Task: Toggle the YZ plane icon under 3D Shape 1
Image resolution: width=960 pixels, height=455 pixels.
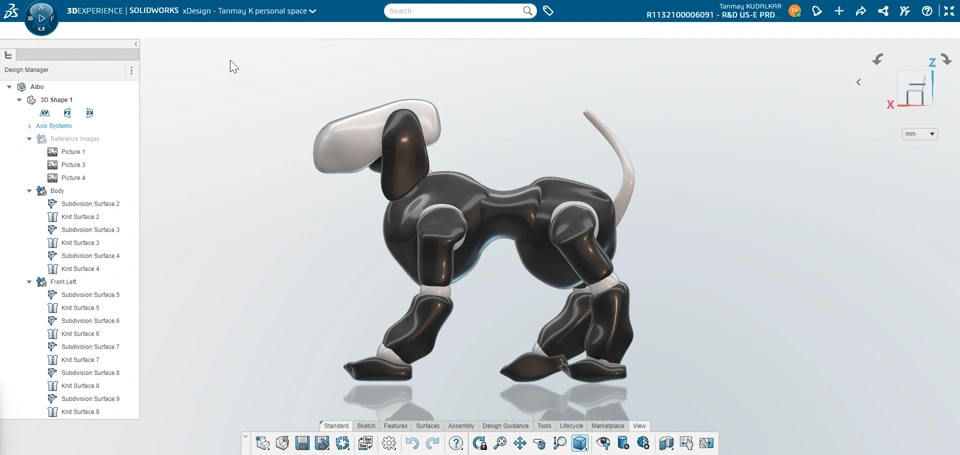Action: (67, 113)
